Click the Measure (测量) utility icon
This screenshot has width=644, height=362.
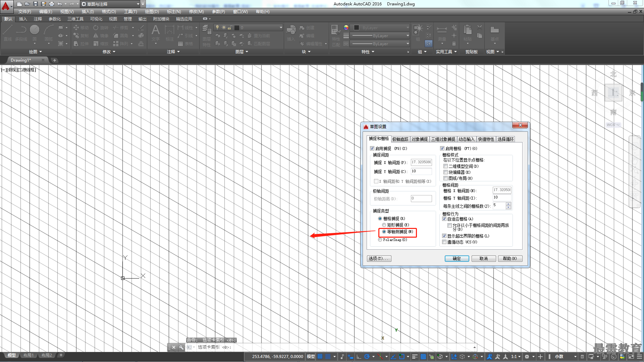pos(442,34)
